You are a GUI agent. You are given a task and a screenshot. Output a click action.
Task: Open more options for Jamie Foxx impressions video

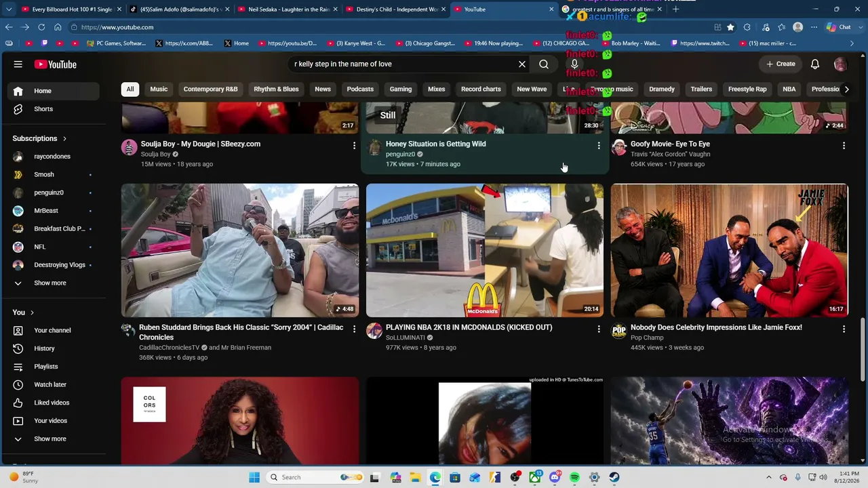pos(844,329)
